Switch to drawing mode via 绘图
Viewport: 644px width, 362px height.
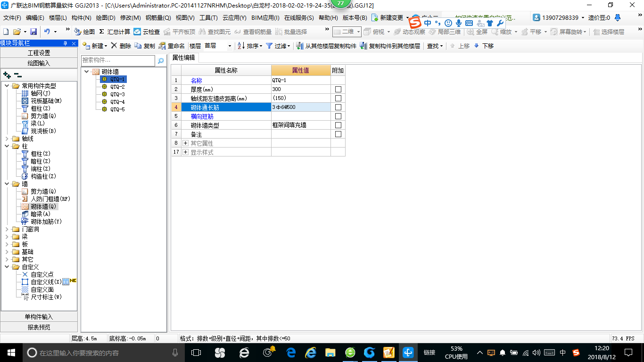pyautogui.click(x=84, y=32)
